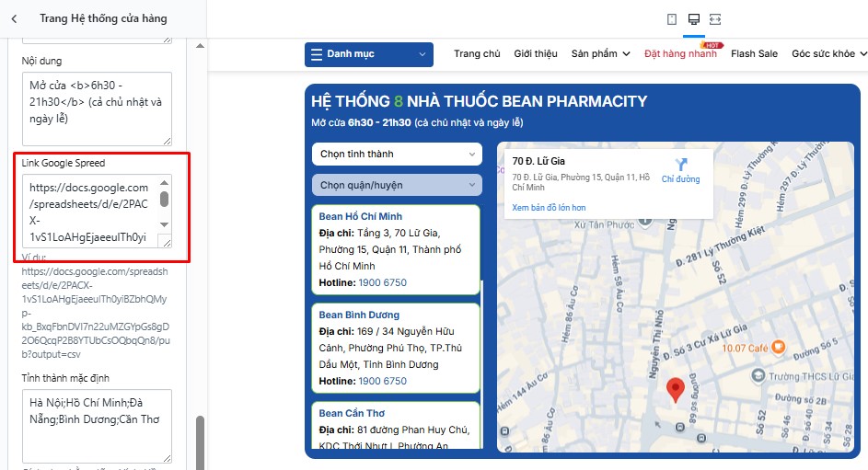Image resolution: width=868 pixels, height=470 pixels.
Task: Switch to fullscreen width preview icon
Action: [715, 19]
